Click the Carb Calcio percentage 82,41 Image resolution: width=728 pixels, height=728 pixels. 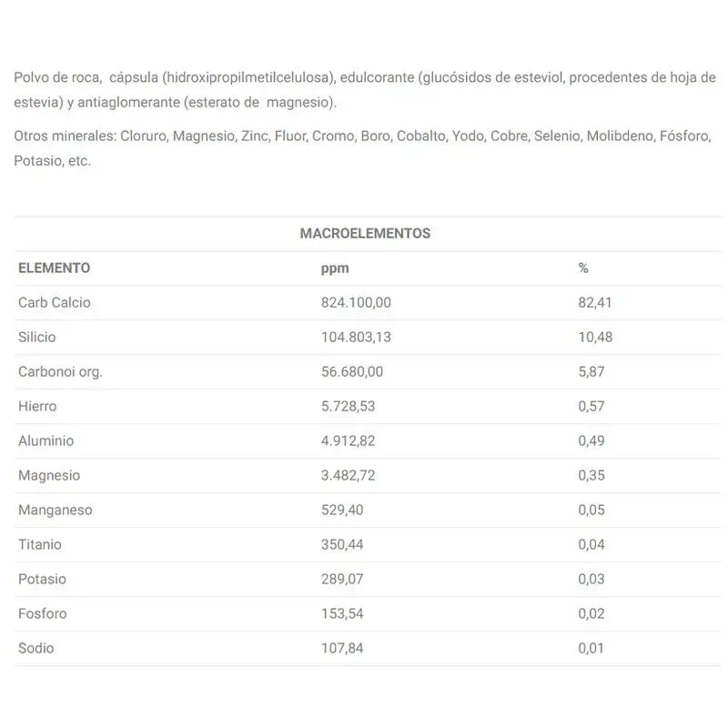[595, 303]
